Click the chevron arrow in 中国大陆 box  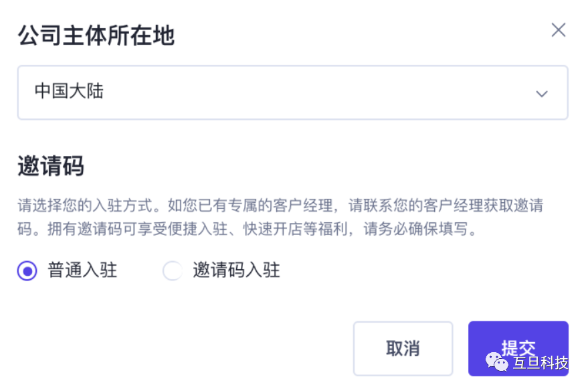[x=541, y=94]
